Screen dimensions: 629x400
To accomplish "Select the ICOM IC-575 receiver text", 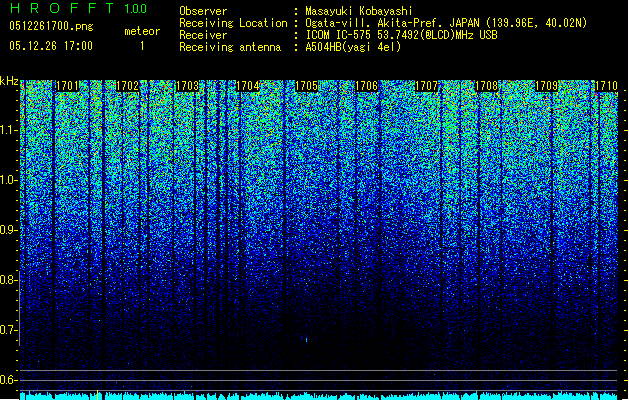I will pos(401,35).
